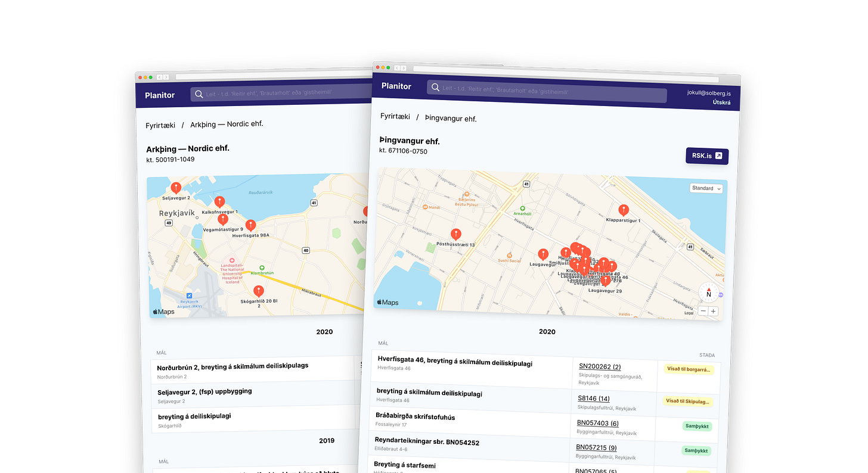The image size is (868, 473).
Task: Open the Standard map type dropdown
Action: tap(706, 188)
